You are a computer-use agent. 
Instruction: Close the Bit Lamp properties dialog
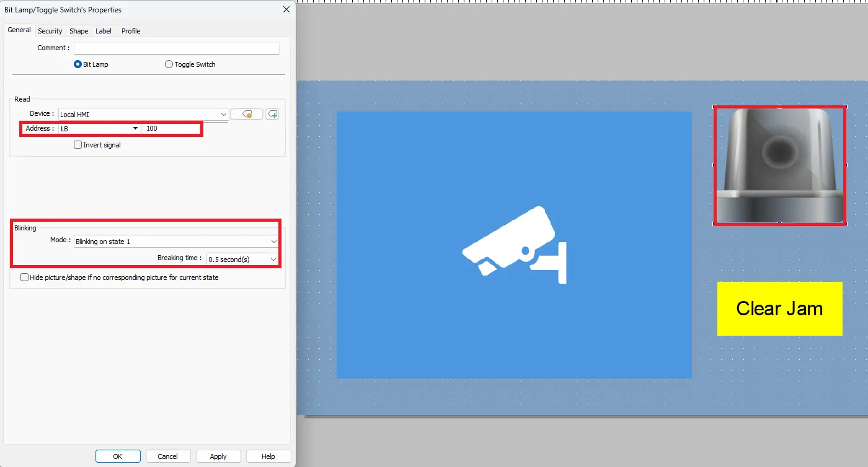286,9
